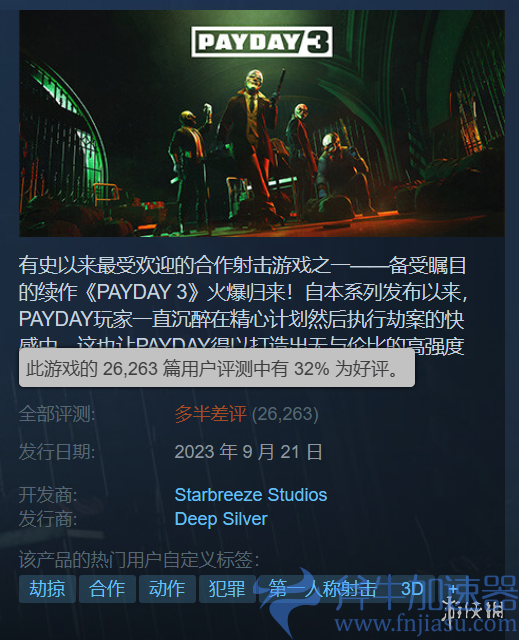Click the 开发商 label

click(48, 495)
